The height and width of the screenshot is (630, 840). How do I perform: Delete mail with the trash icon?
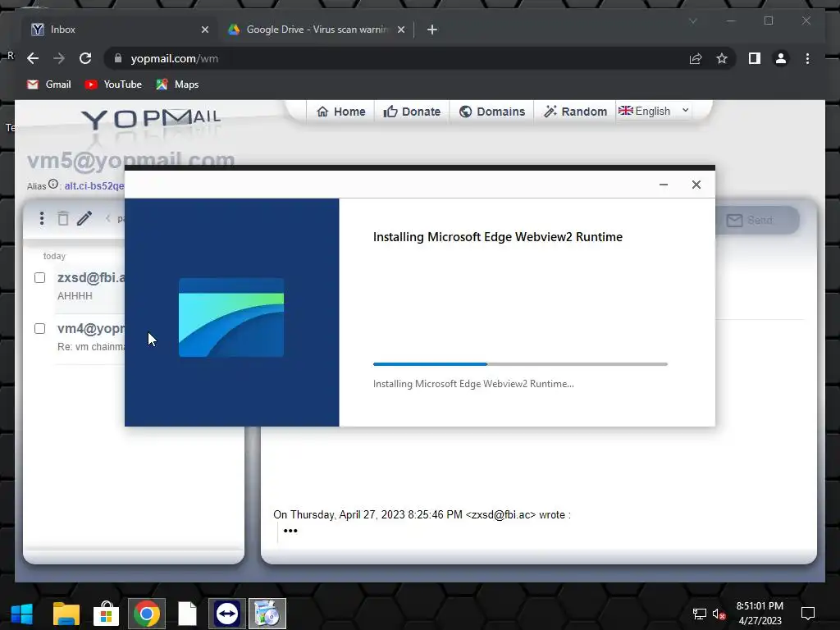coord(63,218)
